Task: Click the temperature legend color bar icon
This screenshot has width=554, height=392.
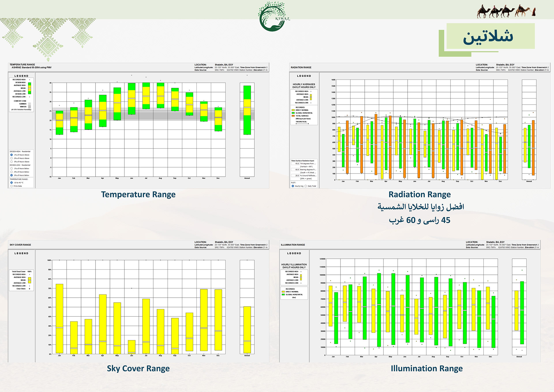Action: 29,88
